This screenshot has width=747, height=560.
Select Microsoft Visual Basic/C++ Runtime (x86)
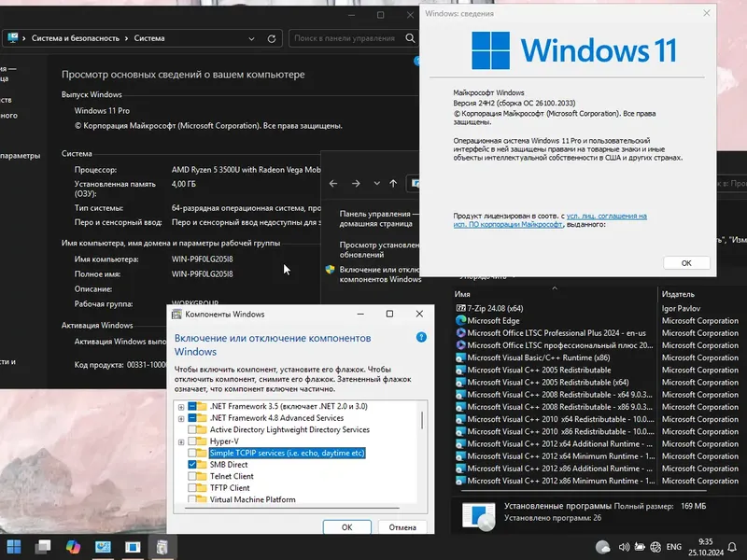pyautogui.click(x=539, y=357)
